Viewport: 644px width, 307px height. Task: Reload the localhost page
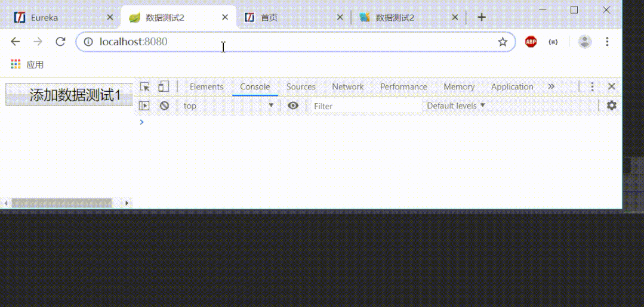point(60,42)
